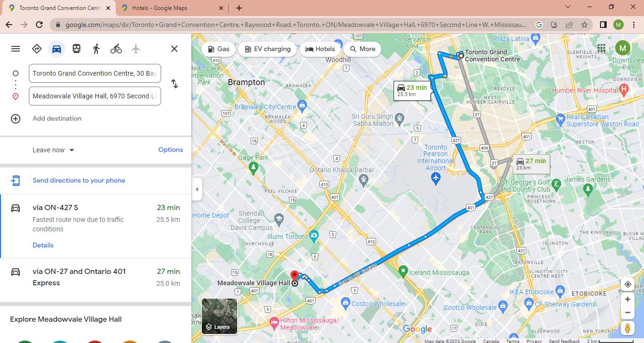The image size is (644, 343).
Task: Click Hilton Mississauga/Meadowvale hotel marker
Action: [274, 322]
